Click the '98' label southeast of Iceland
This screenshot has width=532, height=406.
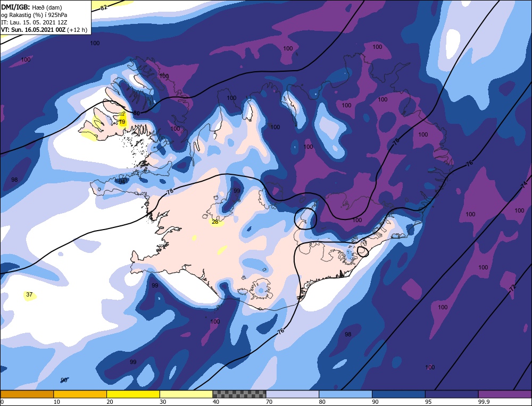[348, 334]
